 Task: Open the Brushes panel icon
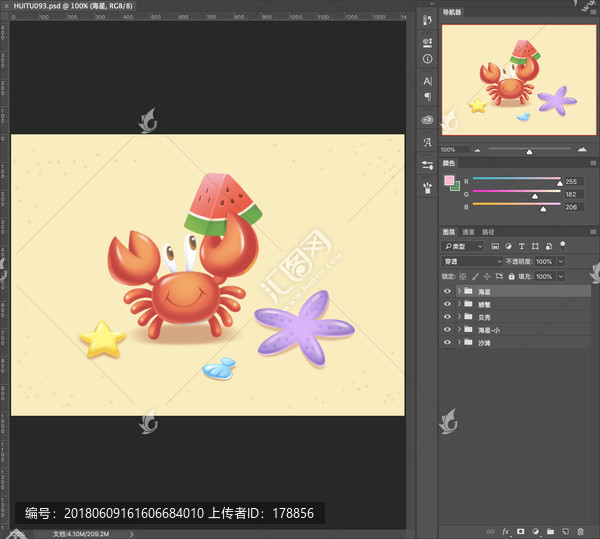tap(427, 188)
